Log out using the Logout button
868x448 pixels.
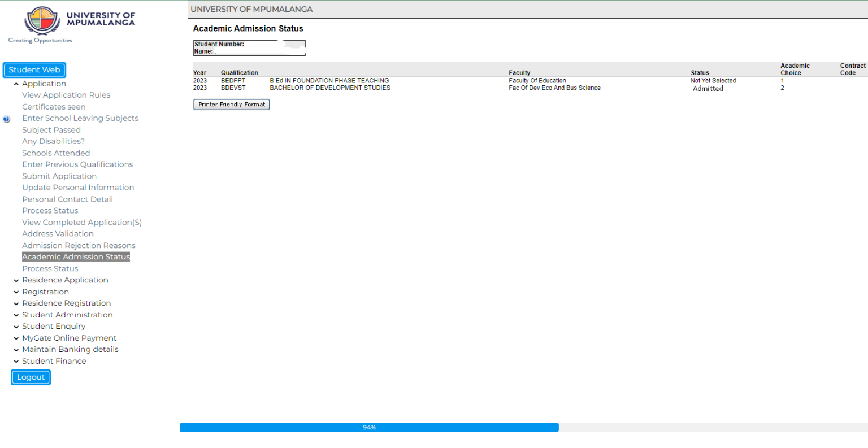pos(31,377)
